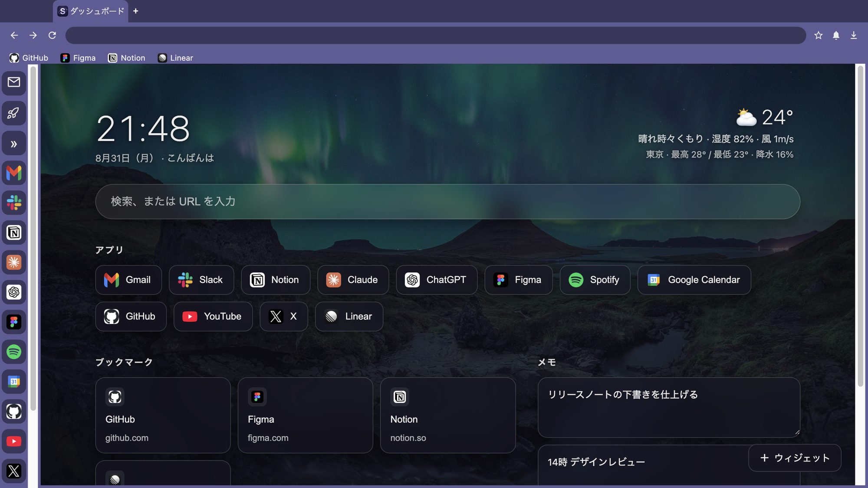Reload the page
The width and height of the screenshot is (868, 488).
point(52,35)
